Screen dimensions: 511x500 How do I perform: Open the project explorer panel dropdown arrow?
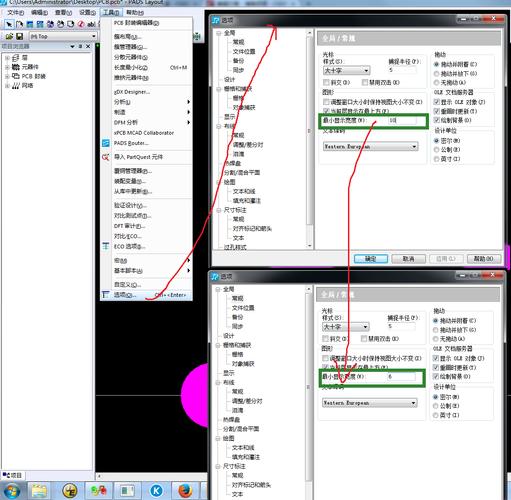pyautogui.click(x=72, y=46)
